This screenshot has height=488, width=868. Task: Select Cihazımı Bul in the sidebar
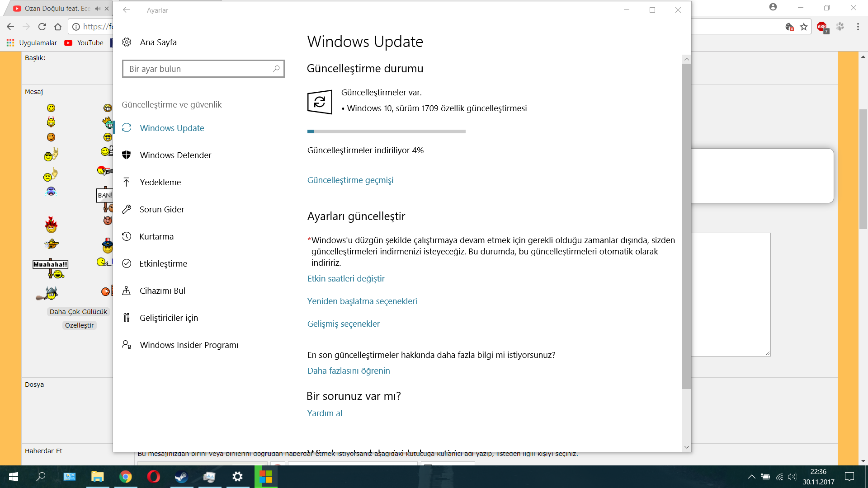199,291
